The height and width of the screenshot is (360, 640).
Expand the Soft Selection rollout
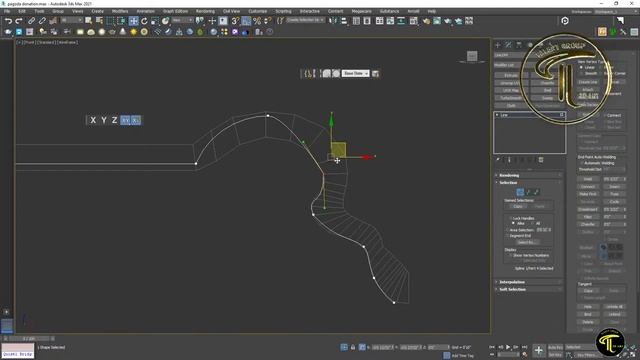click(x=529, y=289)
